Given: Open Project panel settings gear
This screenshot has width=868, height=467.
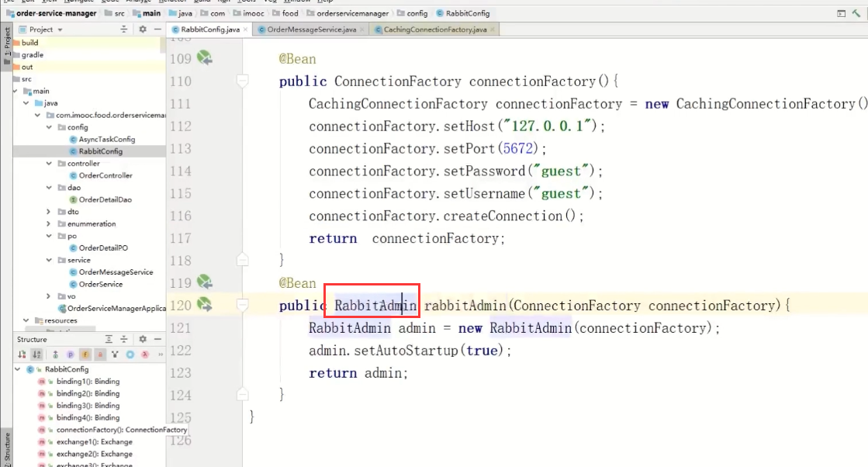Looking at the screenshot, I should 143,29.
